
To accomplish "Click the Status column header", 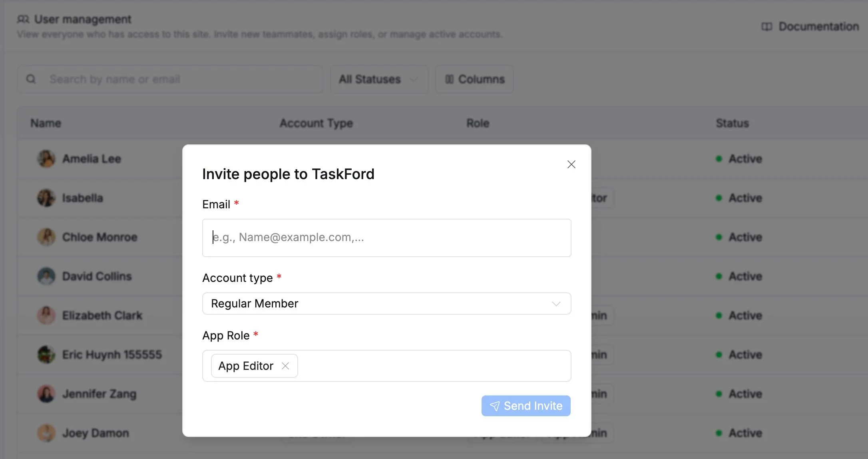I will [732, 123].
